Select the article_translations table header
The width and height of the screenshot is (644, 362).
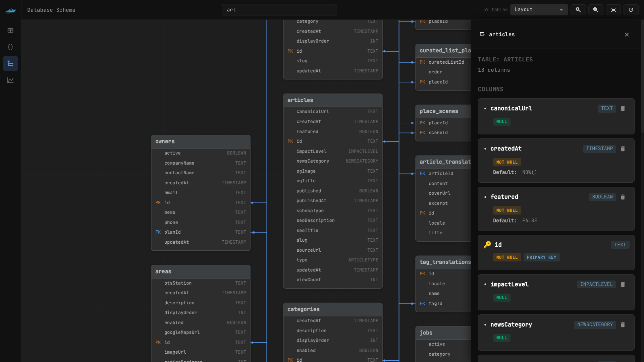[443, 162]
